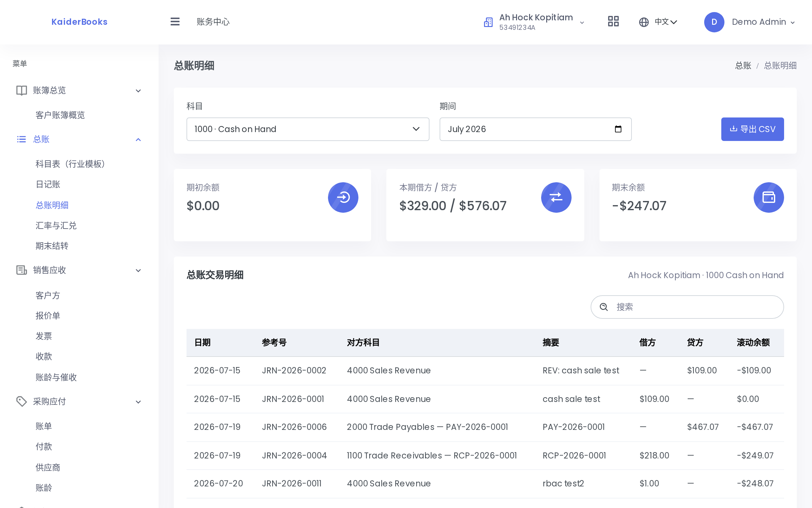812x508 pixels.
Task: Open 账龄 under 采购应付
Action: pos(44,488)
